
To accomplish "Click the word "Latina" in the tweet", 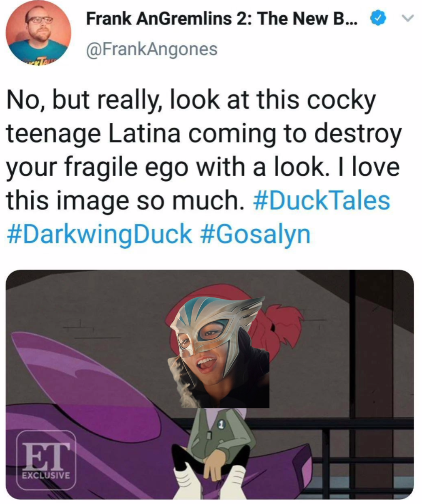I will click(144, 134).
